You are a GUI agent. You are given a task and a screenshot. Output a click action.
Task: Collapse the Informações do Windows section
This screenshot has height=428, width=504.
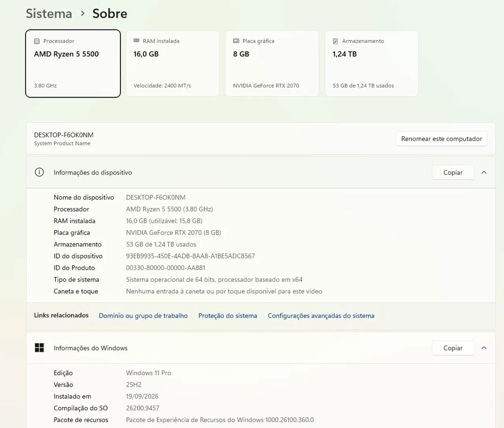coord(484,348)
